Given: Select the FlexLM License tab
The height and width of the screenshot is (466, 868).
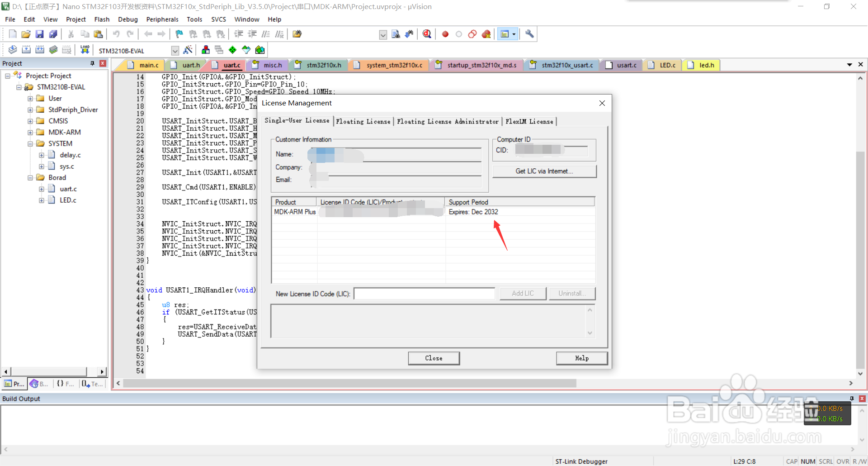Looking at the screenshot, I should pyautogui.click(x=529, y=121).
